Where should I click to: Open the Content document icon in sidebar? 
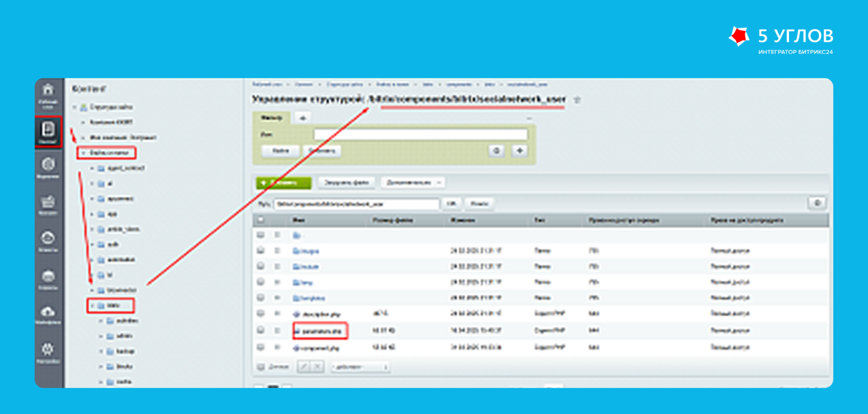click(x=48, y=129)
